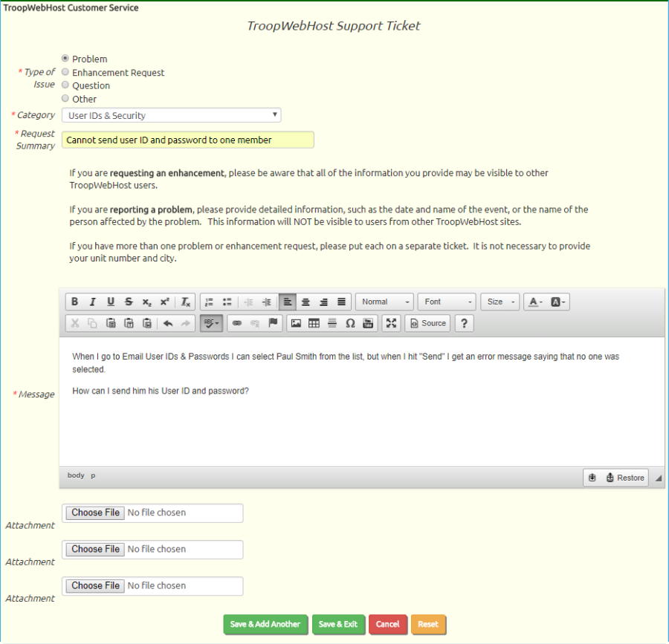Redo the last undone edit
Image resolution: width=669 pixels, height=644 pixels.
(x=186, y=323)
